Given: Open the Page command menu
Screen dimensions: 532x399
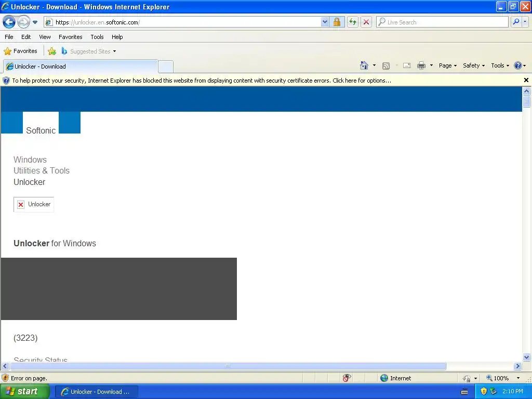Looking at the screenshot, I should [x=447, y=65].
